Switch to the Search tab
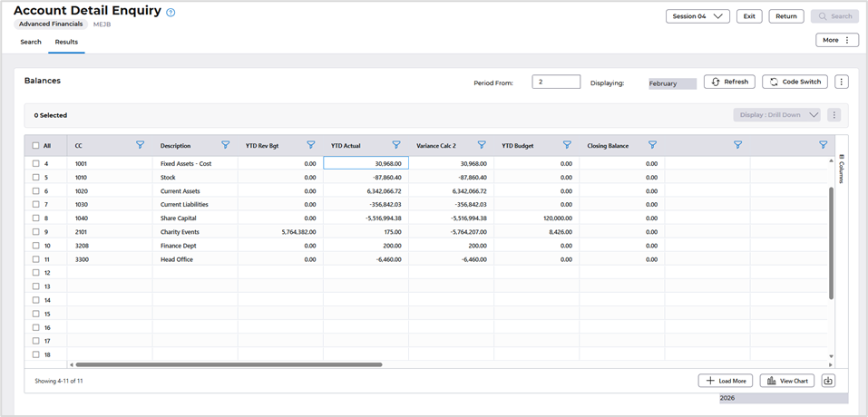 31,42
